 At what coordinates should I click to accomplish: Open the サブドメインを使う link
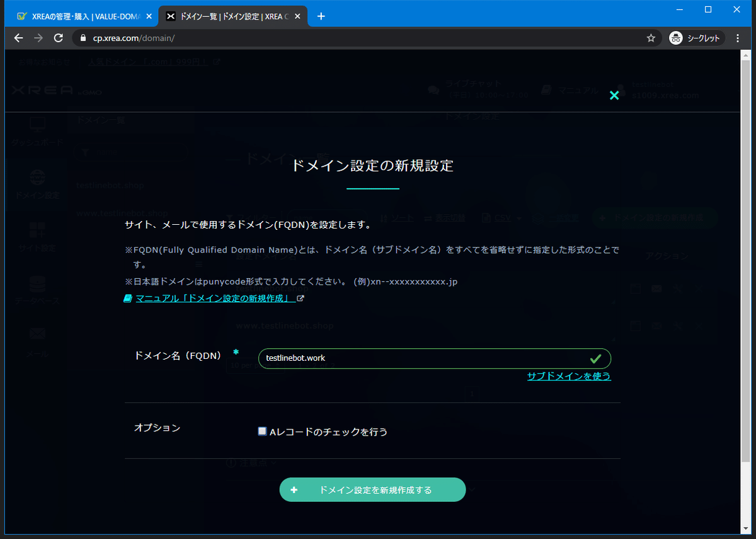click(569, 376)
